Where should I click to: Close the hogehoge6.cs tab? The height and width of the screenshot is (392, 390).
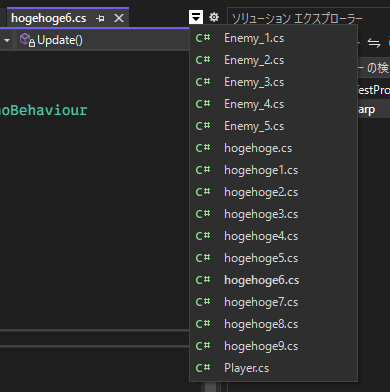[x=119, y=18]
